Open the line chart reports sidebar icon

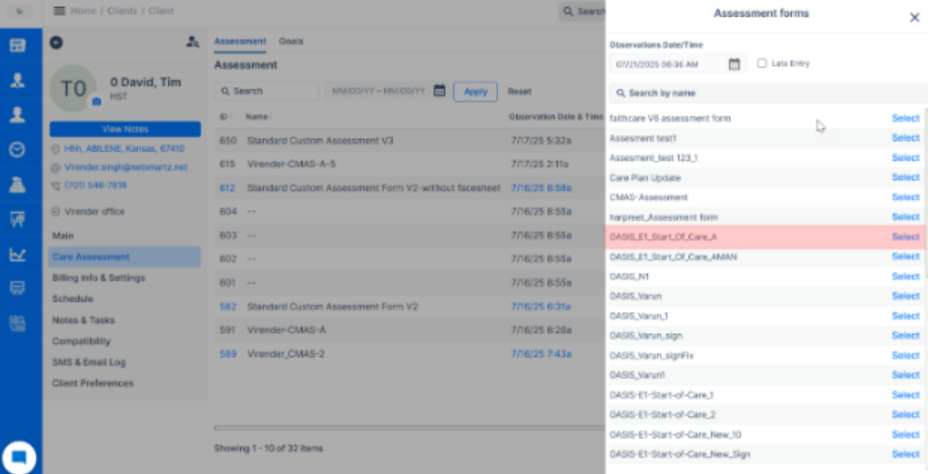coord(17,254)
